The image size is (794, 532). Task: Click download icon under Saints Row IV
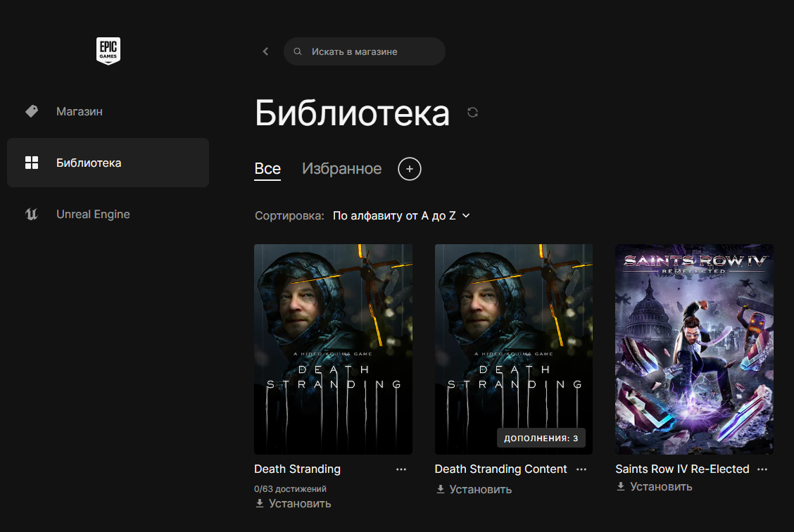tap(621, 486)
